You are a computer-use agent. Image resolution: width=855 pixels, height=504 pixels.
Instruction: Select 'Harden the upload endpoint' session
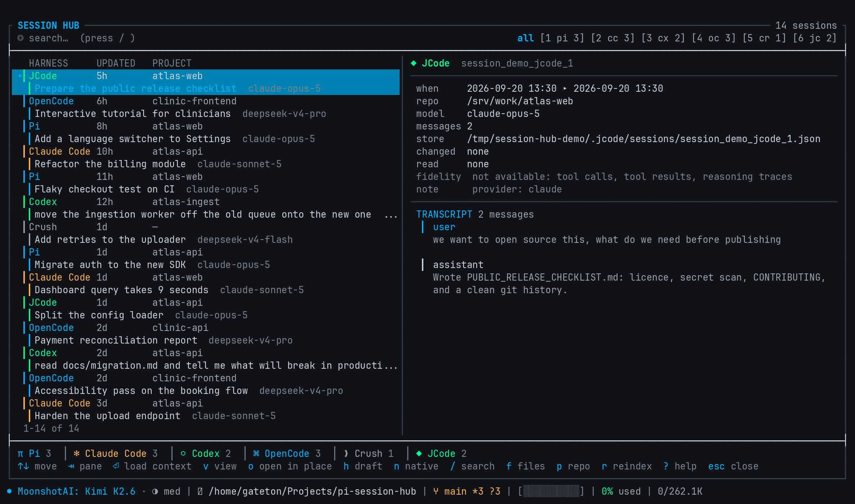pos(206,410)
